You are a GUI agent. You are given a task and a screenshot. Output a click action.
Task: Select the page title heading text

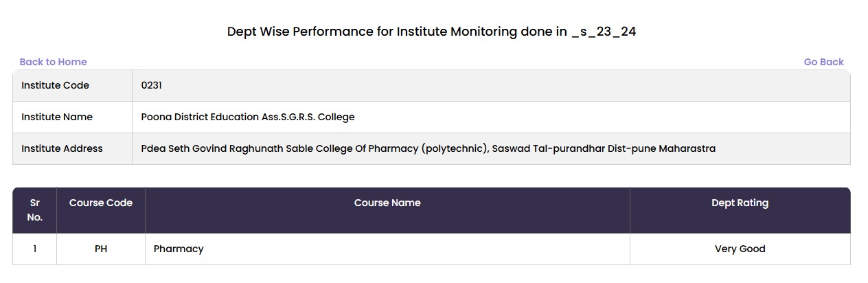click(432, 32)
